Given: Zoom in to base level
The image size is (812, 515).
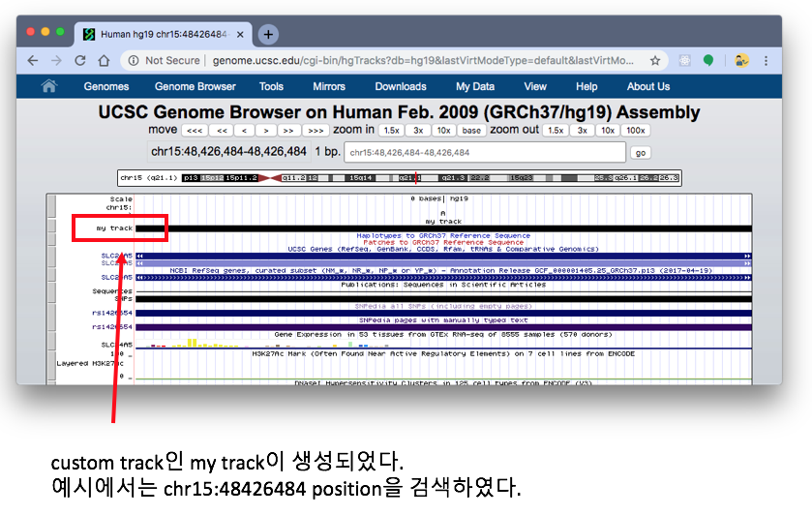Looking at the screenshot, I should tap(471, 131).
